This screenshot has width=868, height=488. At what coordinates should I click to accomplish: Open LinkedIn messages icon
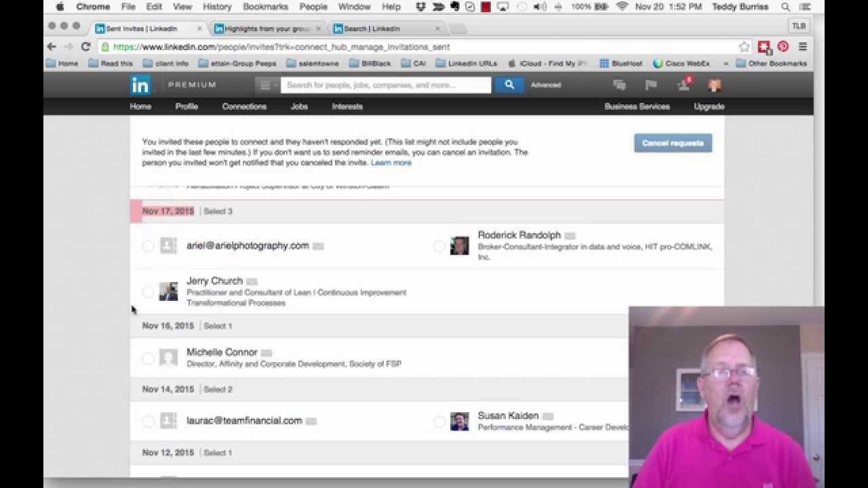[x=619, y=85]
